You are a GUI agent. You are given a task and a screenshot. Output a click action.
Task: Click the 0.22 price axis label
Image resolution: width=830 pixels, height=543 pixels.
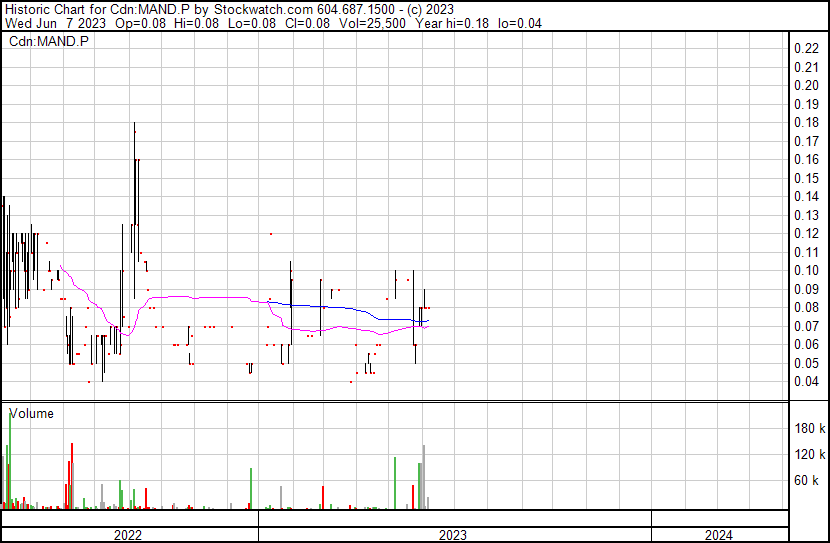pyautogui.click(x=805, y=49)
